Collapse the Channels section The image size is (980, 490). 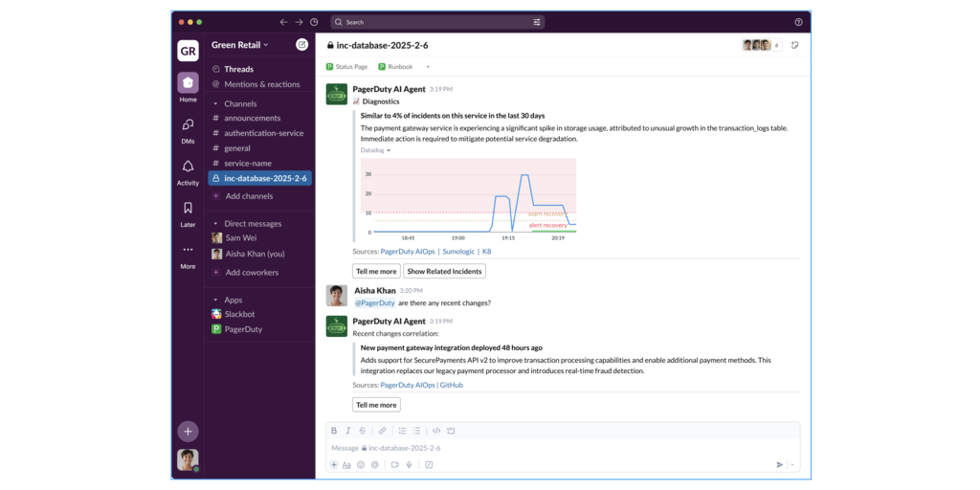(x=215, y=103)
